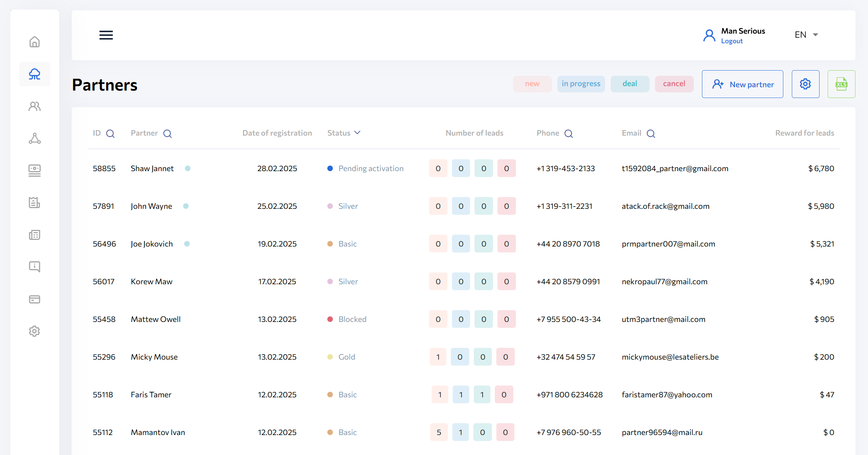Viewport: 868px width, 455px height.
Task: Export partners to XLS file
Action: (841, 84)
